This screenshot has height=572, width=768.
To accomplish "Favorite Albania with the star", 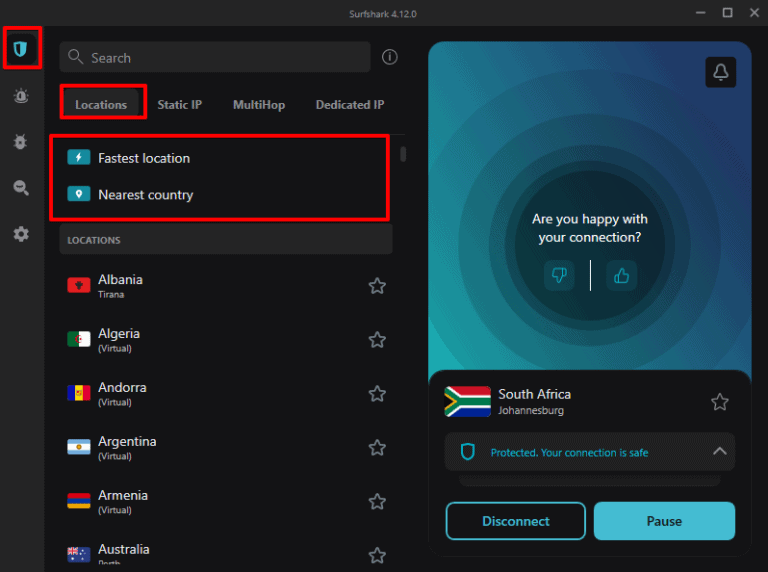I will coord(377,286).
